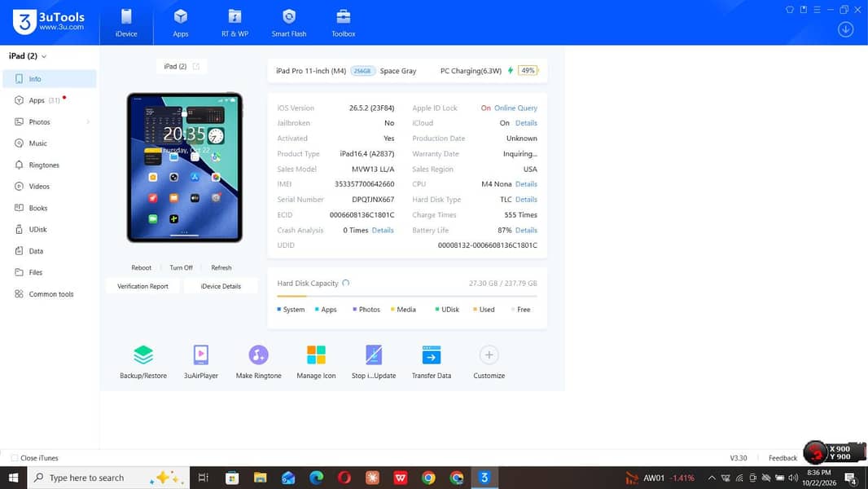This screenshot has height=489, width=868.
Task: Open Files in the sidebar
Action: 50,272
